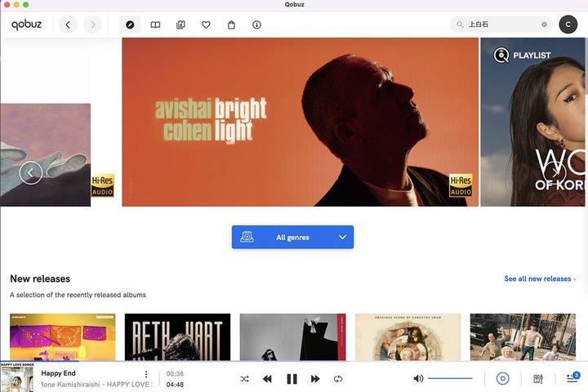Screen dimensions: 588x392
Task: Click Happy End track title
Action: pyautogui.click(x=58, y=373)
